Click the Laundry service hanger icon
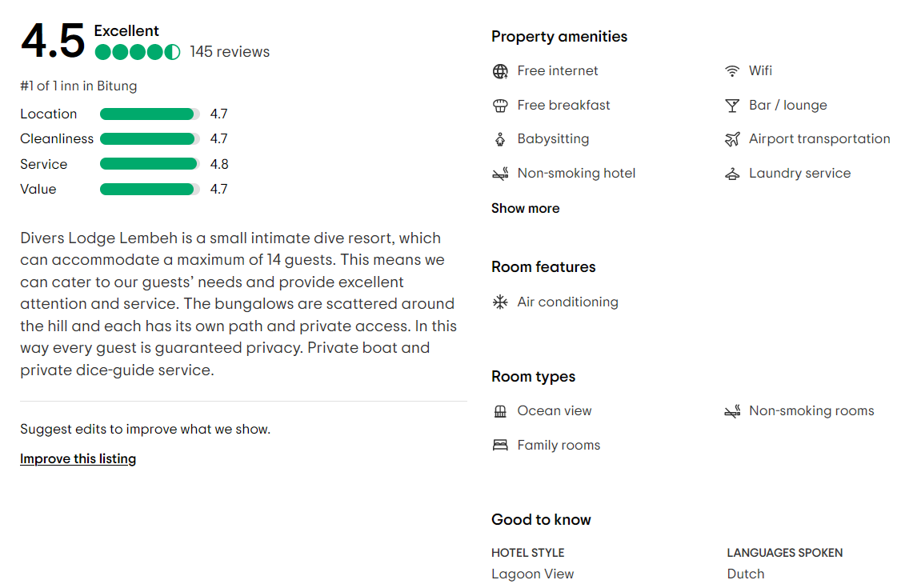 (732, 174)
